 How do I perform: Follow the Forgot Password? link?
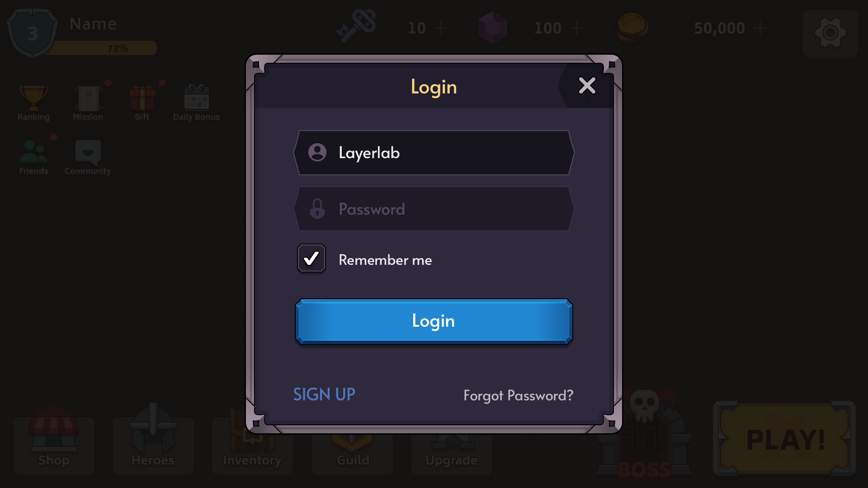pos(518,395)
